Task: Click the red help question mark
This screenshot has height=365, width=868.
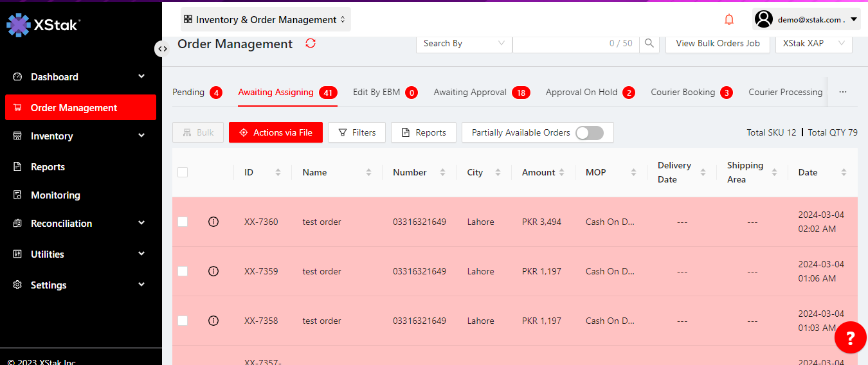Action: pyautogui.click(x=850, y=337)
